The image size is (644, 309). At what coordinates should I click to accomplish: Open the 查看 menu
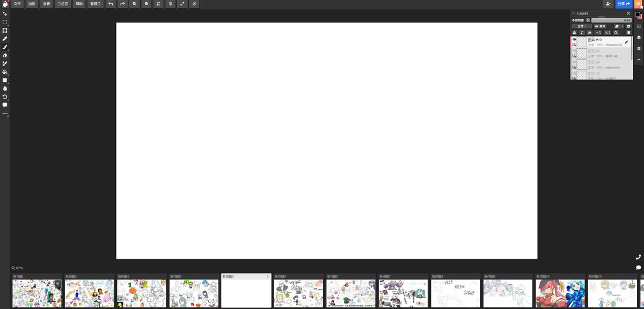(47, 4)
